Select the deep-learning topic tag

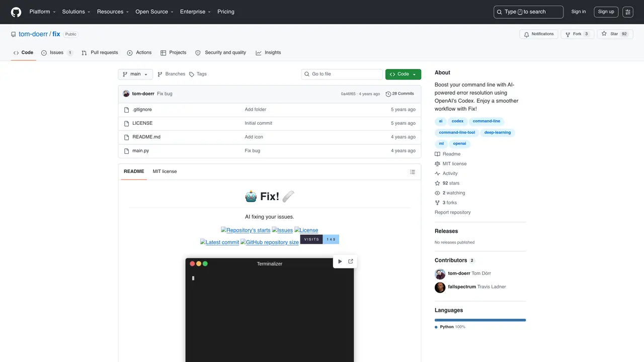498,133
